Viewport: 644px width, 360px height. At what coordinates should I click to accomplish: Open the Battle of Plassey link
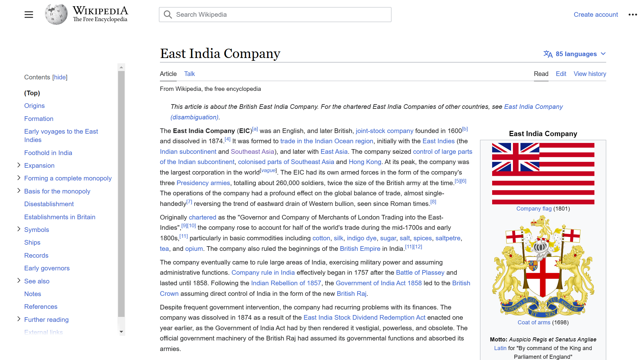pyautogui.click(x=420, y=273)
